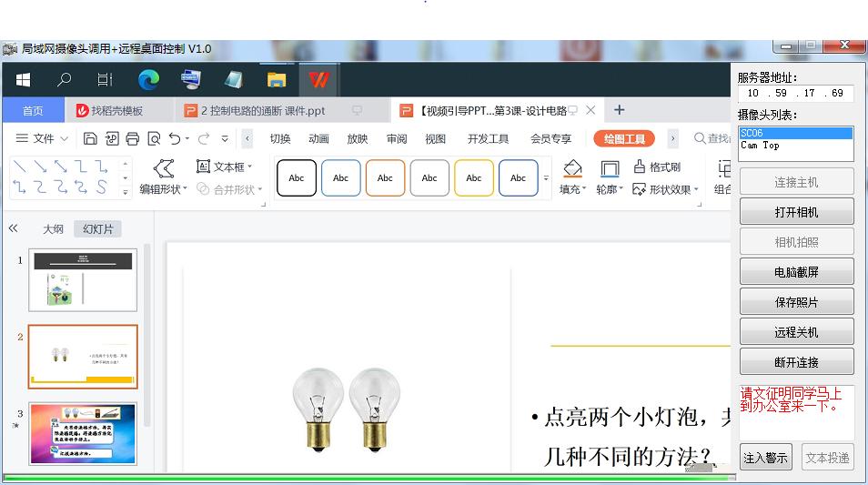Screen dimensions: 868x485
Task: Select the 绘图工具 ribbon tab
Action: pos(624,138)
